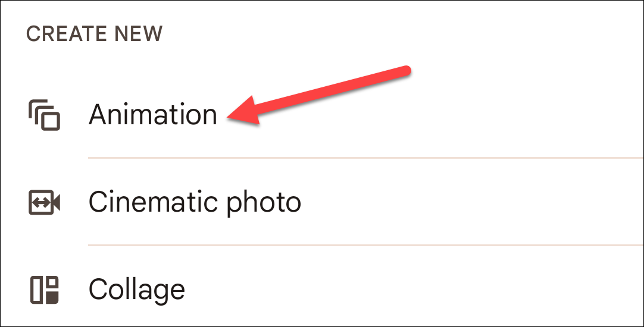The image size is (644, 327).
Task: Click the overlapping squares icon beside Animation
Action: click(x=45, y=115)
